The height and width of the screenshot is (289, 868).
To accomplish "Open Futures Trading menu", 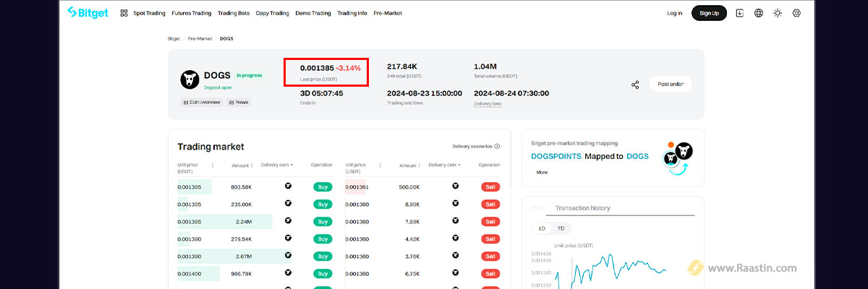I will (192, 13).
